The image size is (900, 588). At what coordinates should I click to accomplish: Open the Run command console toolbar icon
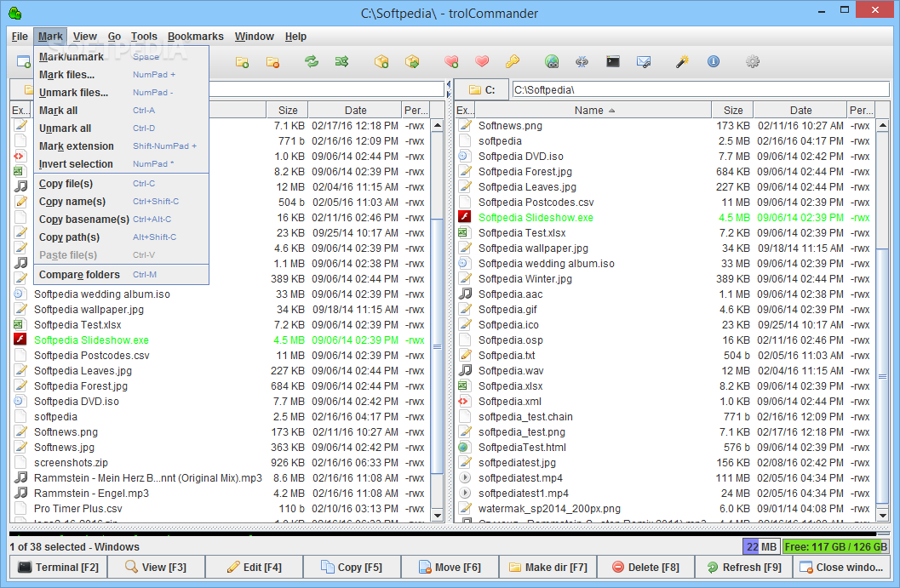pyautogui.click(x=612, y=61)
